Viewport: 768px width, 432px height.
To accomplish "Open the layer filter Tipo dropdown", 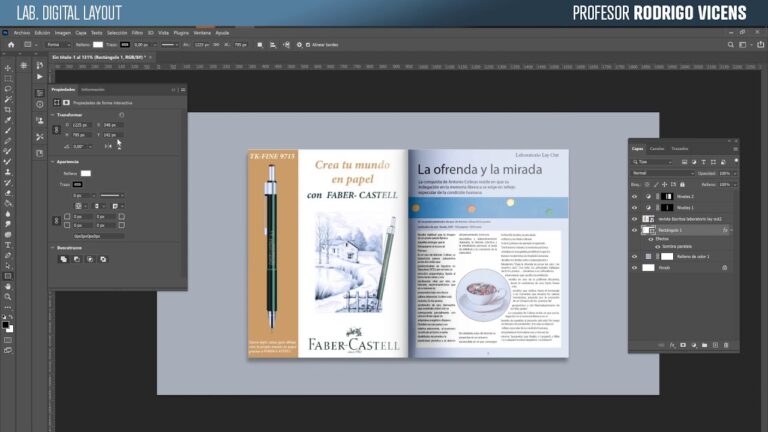I will [652, 162].
